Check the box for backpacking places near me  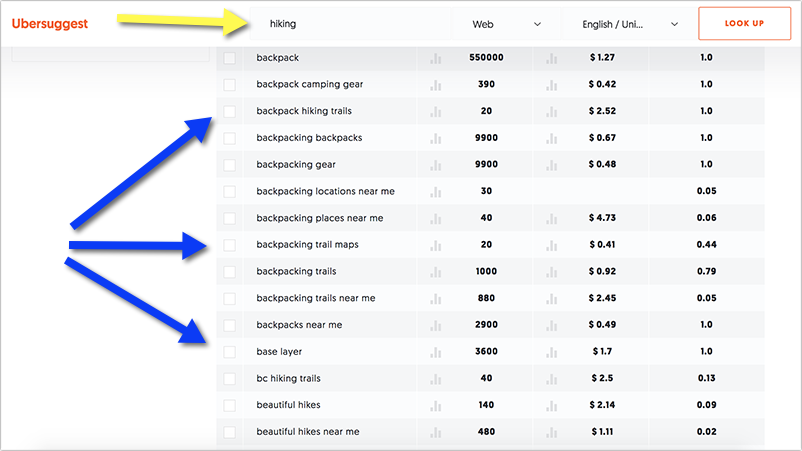coord(230,218)
